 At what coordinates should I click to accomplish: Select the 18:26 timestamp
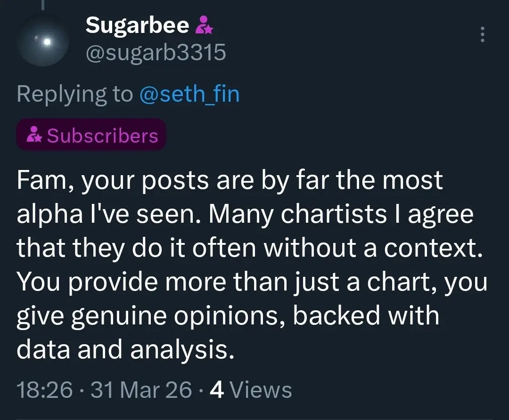(45, 390)
